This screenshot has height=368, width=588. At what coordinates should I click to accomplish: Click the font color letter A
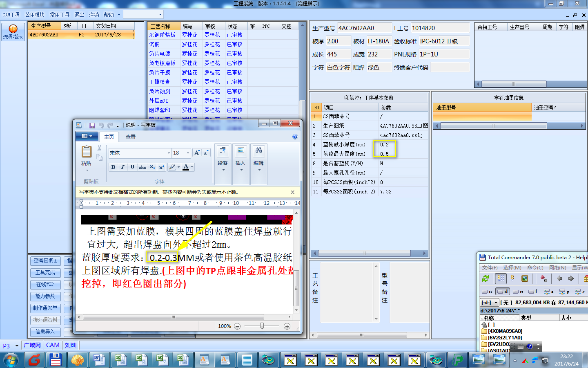[x=186, y=167]
